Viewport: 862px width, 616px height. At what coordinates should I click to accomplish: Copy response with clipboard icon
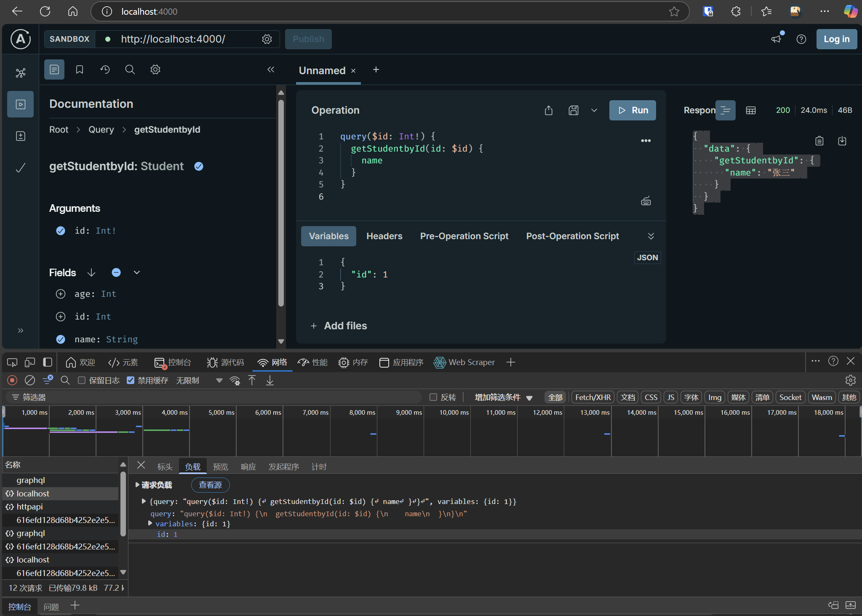pos(819,141)
